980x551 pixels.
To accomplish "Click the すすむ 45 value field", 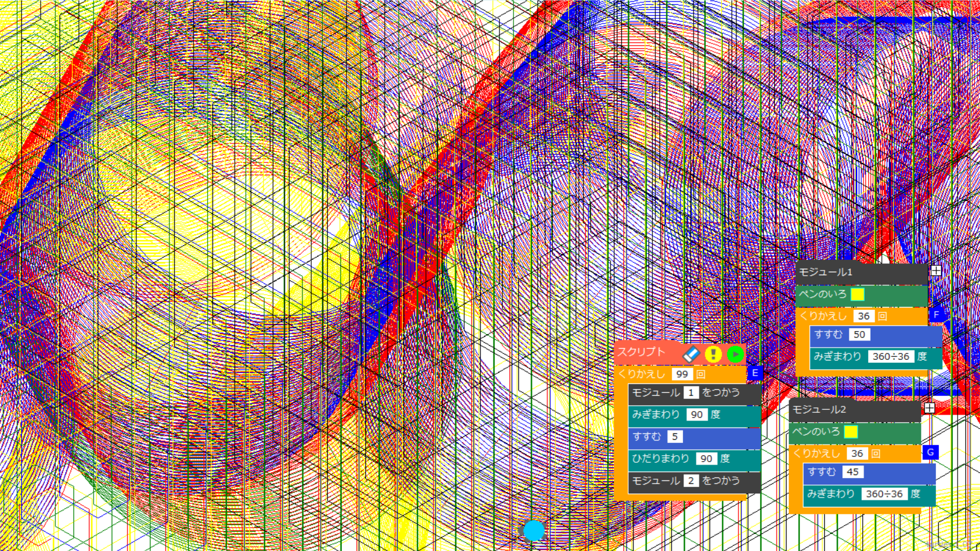I will [x=852, y=472].
